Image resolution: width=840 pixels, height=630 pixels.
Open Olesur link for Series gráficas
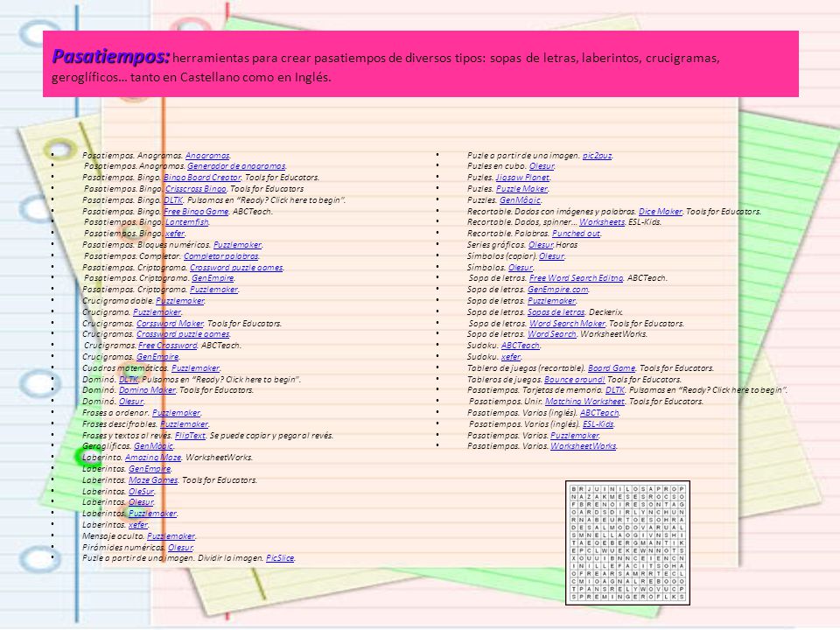coord(541,244)
